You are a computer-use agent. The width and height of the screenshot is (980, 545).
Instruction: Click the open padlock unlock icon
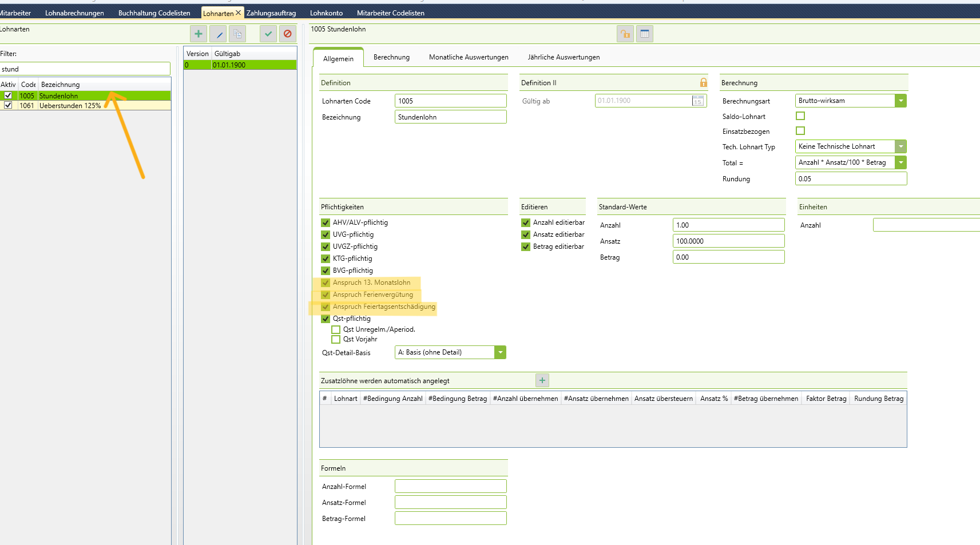(x=625, y=34)
